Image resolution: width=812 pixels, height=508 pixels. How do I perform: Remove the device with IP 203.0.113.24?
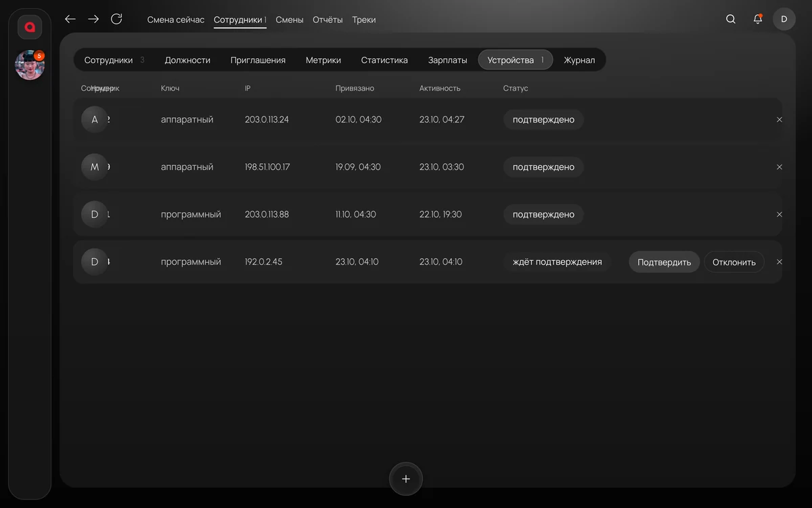[780, 120]
